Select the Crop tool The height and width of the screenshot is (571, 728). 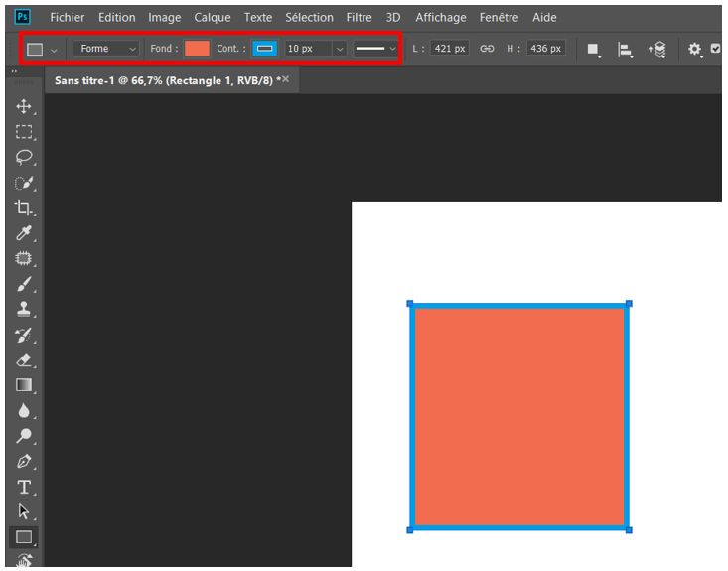(24, 208)
